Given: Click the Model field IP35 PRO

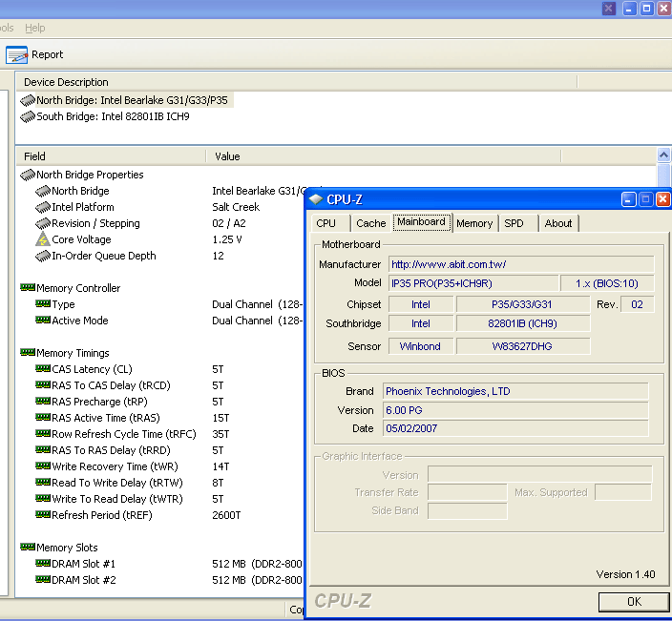Looking at the screenshot, I should [473, 283].
